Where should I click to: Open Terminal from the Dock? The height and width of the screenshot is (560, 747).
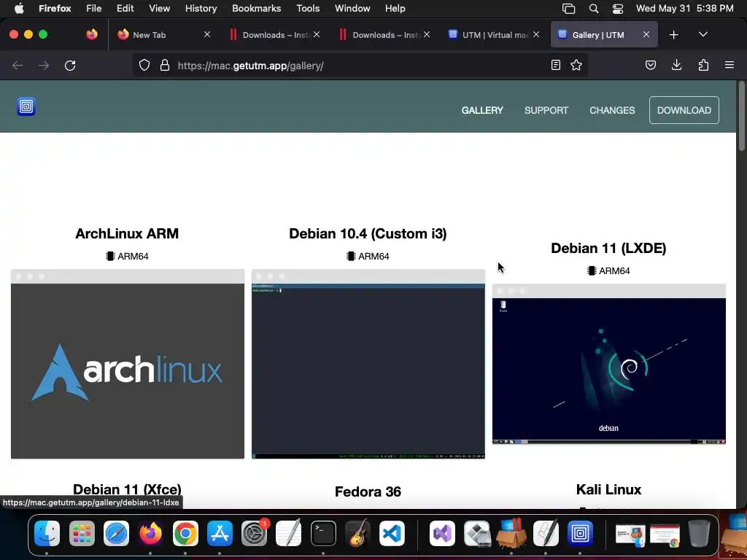[x=323, y=533]
